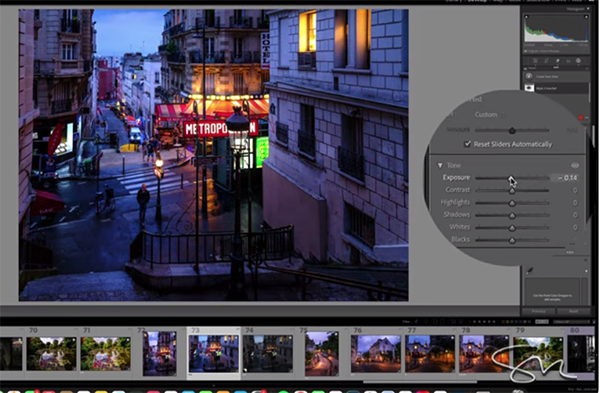Expand the Point Color panel arrow

586,271
